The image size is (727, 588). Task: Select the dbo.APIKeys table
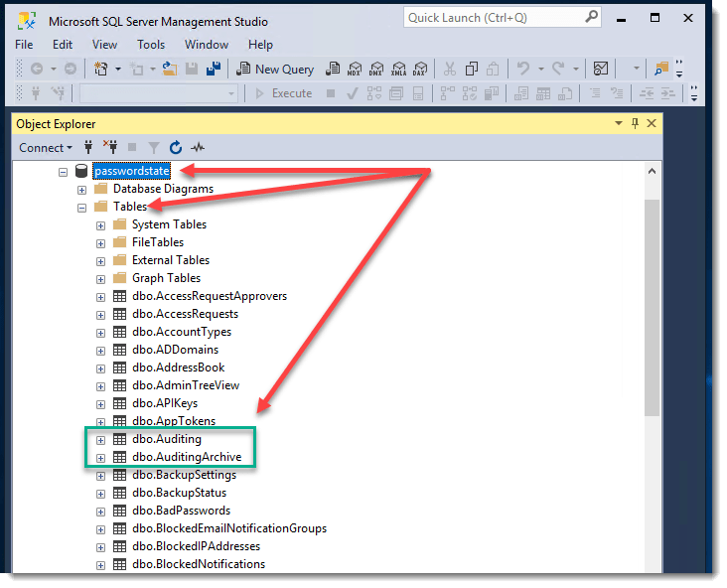tap(165, 403)
